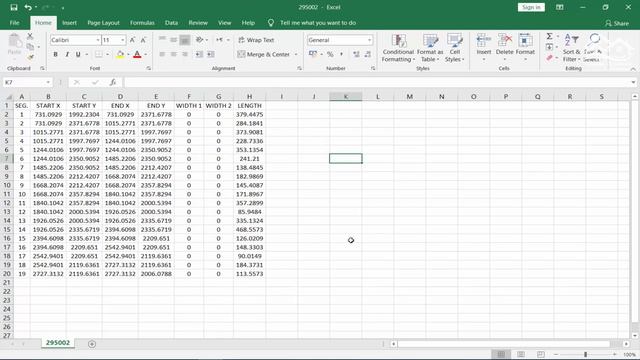
Task: Undo the last action
Action: [28, 7]
